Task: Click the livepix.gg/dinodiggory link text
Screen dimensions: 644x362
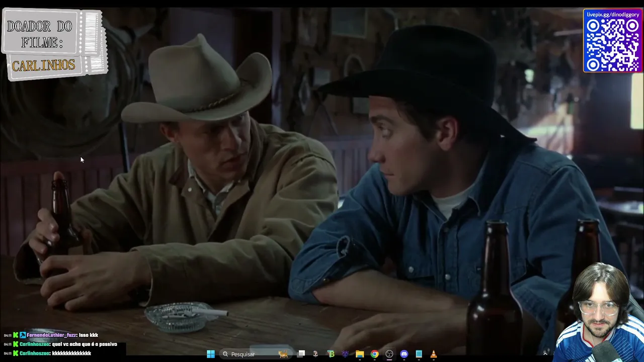Action: pyautogui.click(x=613, y=15)
